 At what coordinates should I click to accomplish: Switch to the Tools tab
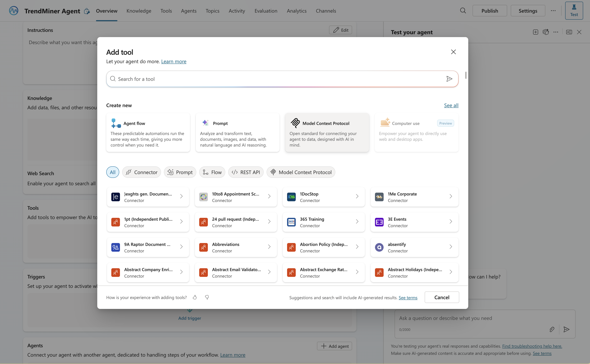[x=166, y=11]
